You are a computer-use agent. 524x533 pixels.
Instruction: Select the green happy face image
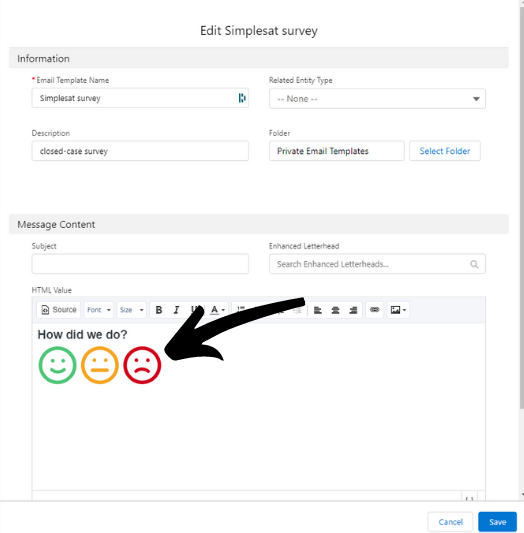click(57, 365)
